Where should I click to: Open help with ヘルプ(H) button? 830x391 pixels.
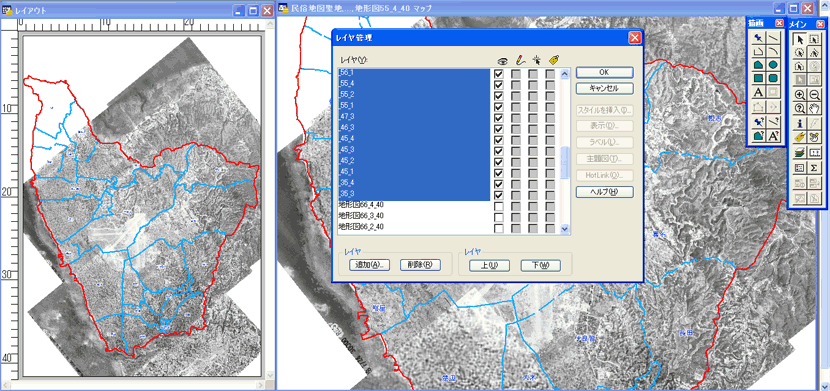(605, 192)
